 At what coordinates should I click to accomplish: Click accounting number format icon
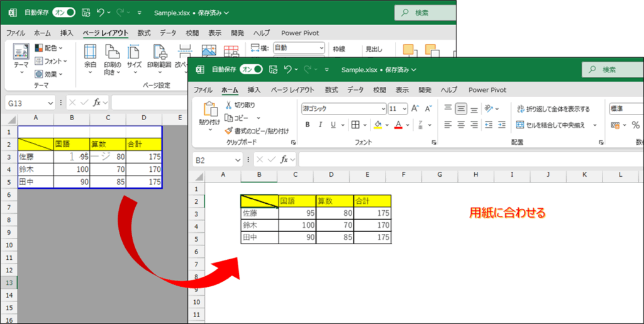[x=615, y=125]
